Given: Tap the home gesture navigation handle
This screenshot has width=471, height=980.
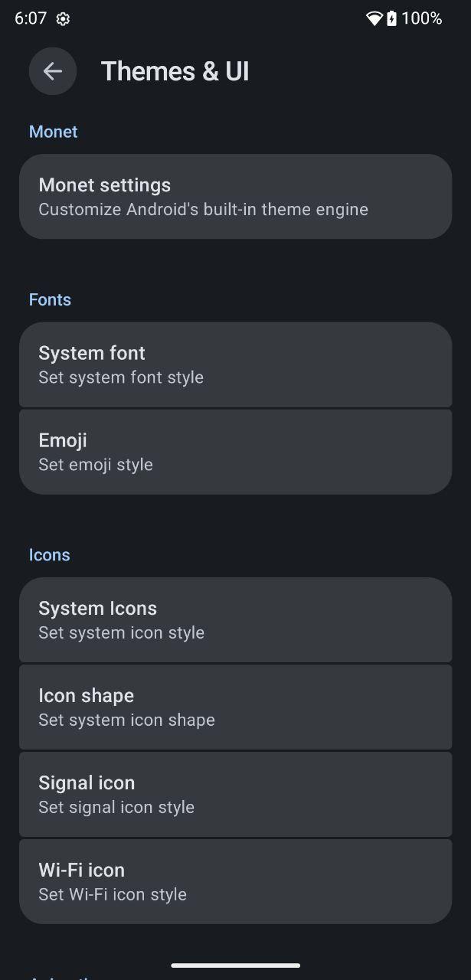Looking at the screenshot, I should point(235,965).
